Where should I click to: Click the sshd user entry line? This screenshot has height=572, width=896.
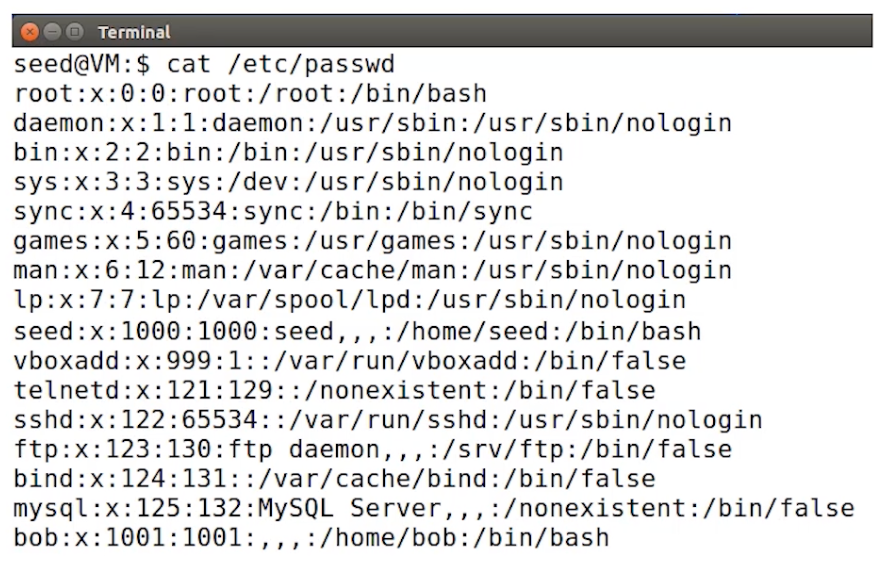coord(388,421)
